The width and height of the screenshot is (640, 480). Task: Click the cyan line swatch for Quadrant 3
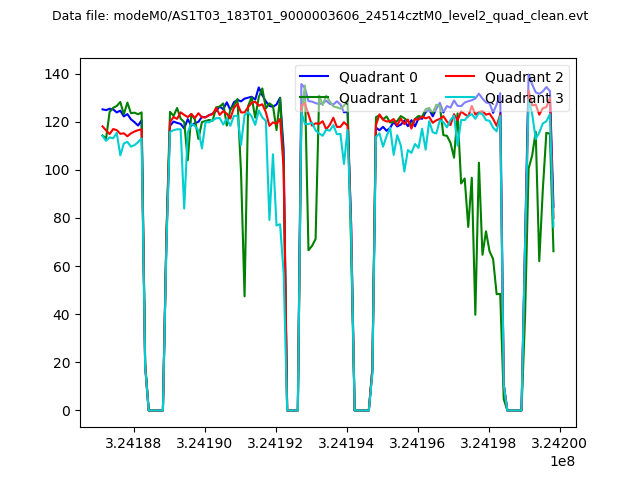tap(461, 97)
